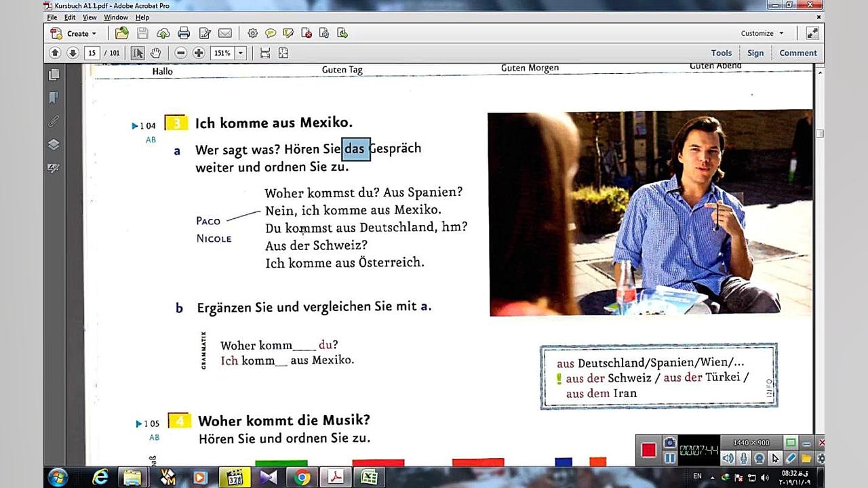Image resolution: width=868 pixels, height=488 pixels.
Task: Click the Edit text and sign icon
Action: click(205, 33)
